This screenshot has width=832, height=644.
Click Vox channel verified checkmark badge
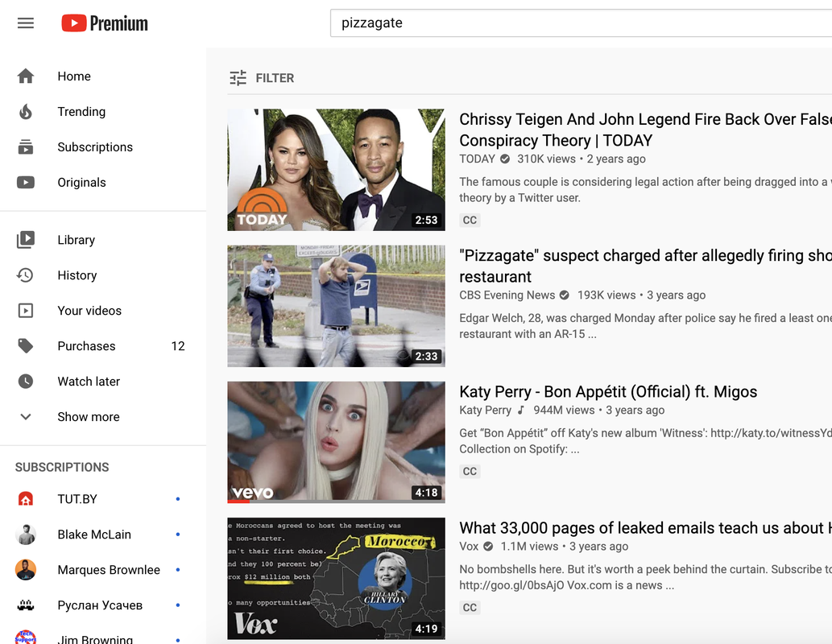[x=488, y=547]
